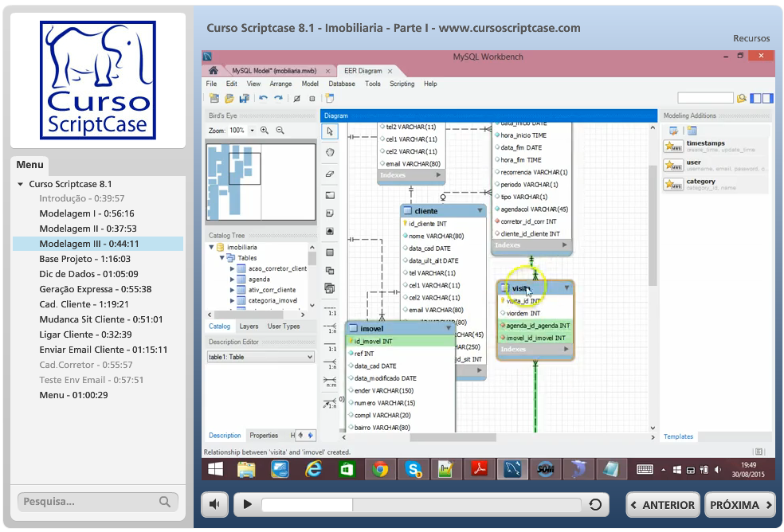The height and width of the screenshot is (532, 784).
Task: Click the Bird's Eye overview thumbnail
Action: tap(261, 182)
